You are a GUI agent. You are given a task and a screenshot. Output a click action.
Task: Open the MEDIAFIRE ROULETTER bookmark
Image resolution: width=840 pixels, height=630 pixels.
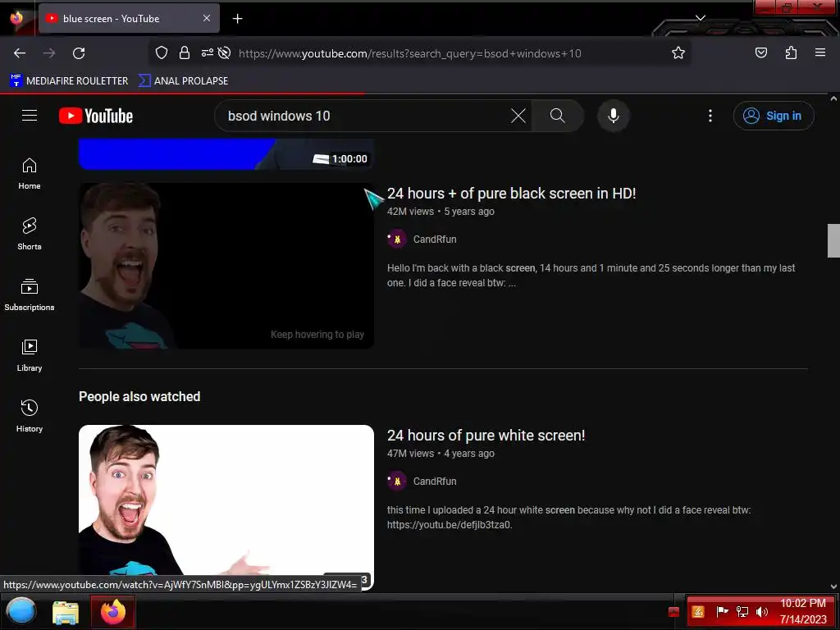(x=69, y=81)
